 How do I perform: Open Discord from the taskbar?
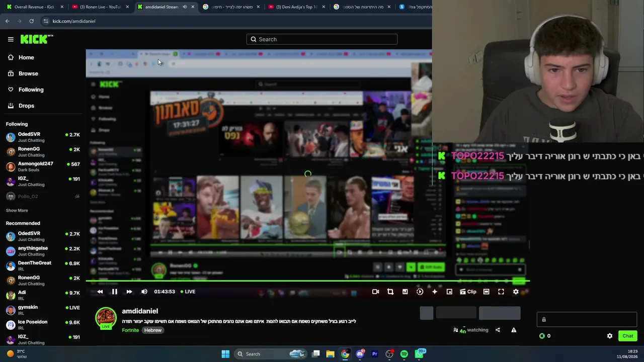coord(360,354)
